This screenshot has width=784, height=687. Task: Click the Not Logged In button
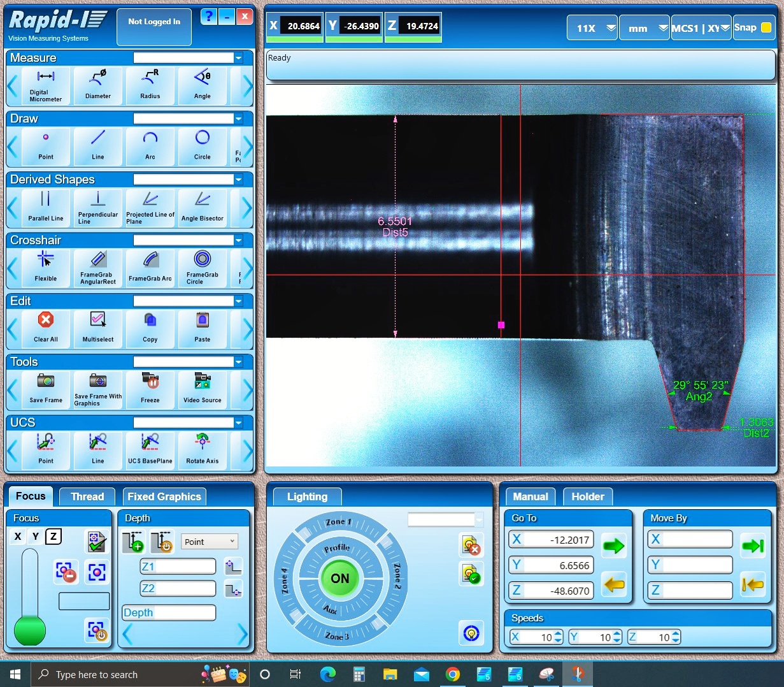[x=154, y=27]
